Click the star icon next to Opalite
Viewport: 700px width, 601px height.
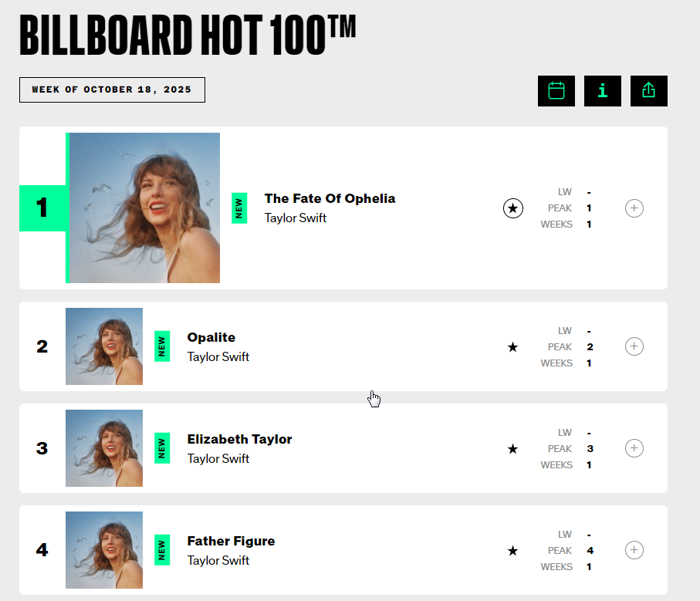tap(513, 347)
